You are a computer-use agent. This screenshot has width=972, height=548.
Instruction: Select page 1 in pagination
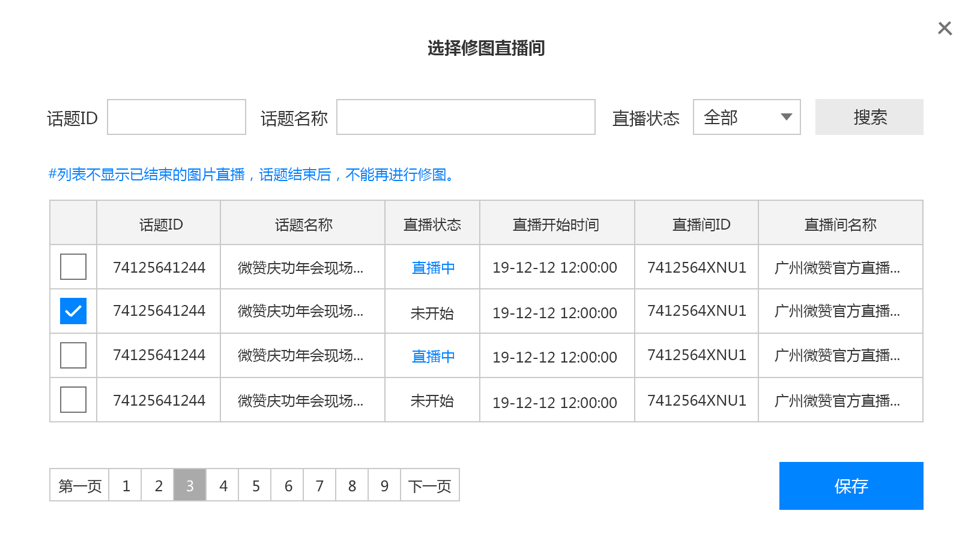tap(126, 486)
